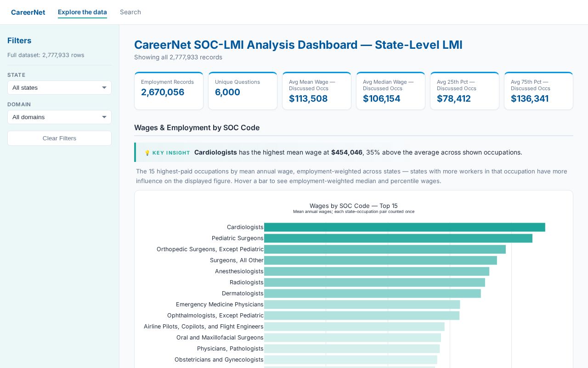
Task: Click the Wages & Employment by SOC Code heading
Action: (197, 128)
